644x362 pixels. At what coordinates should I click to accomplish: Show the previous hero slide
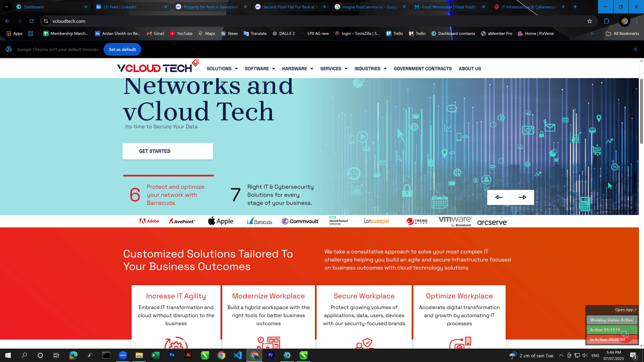click(x=499, y=197)
